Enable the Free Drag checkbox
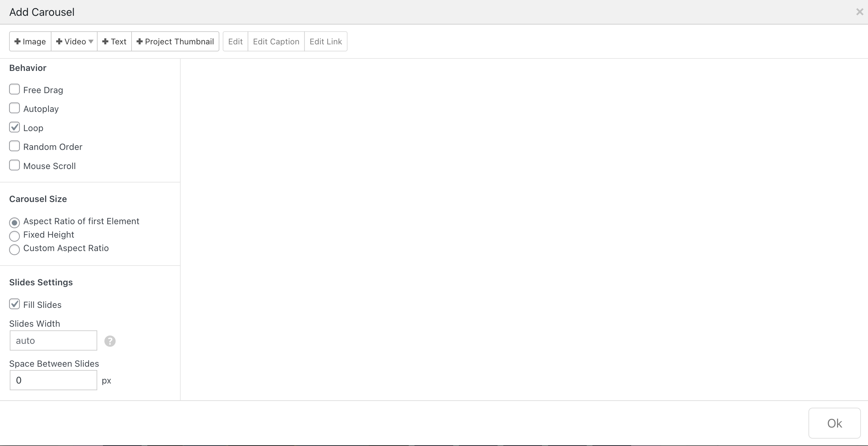The image size is (868, 446). point(14,89)
